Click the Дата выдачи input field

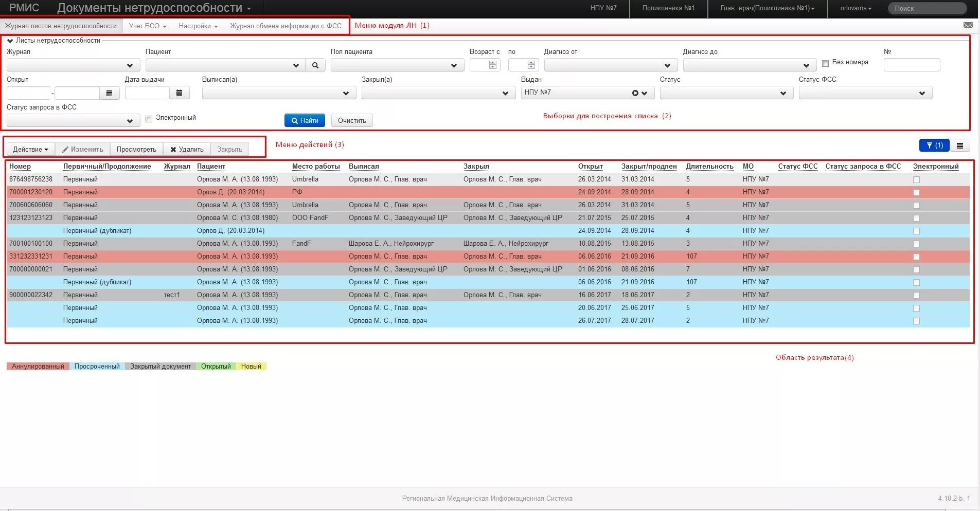click(147, 93)
